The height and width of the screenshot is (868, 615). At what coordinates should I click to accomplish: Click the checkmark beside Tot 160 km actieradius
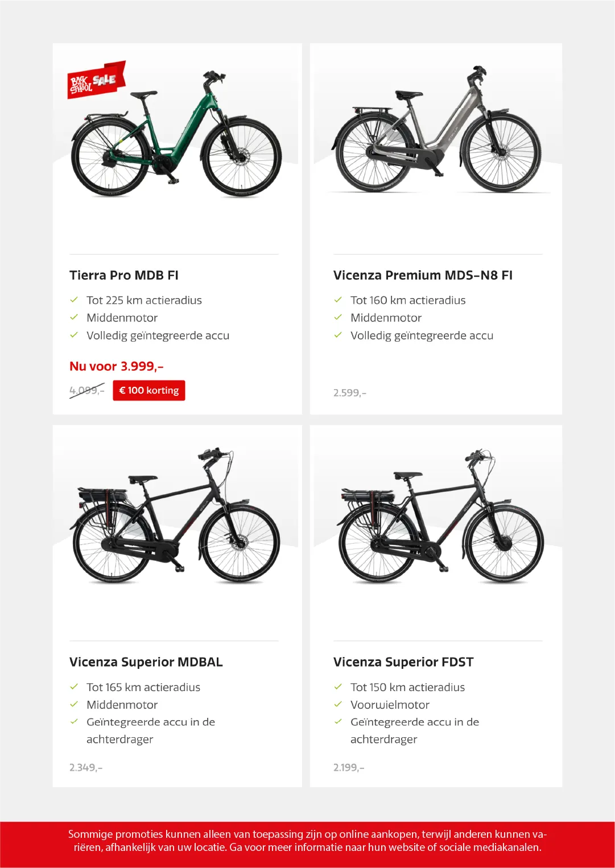pos(338,300)
